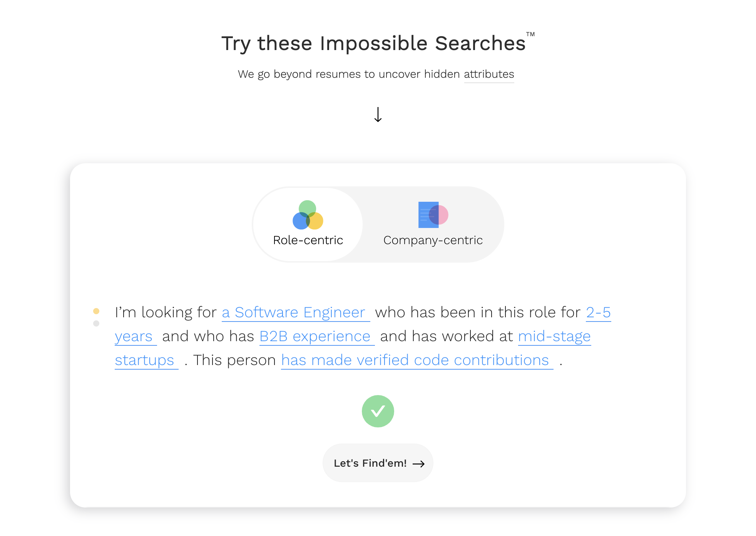Select the yellow dot sentence indicator
The width and height of the screenshot is (756, 536).
[96, 311]
